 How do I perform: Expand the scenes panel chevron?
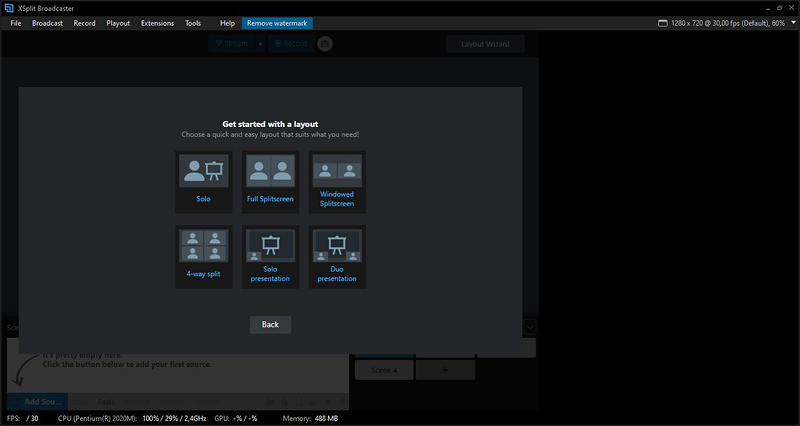530,327
